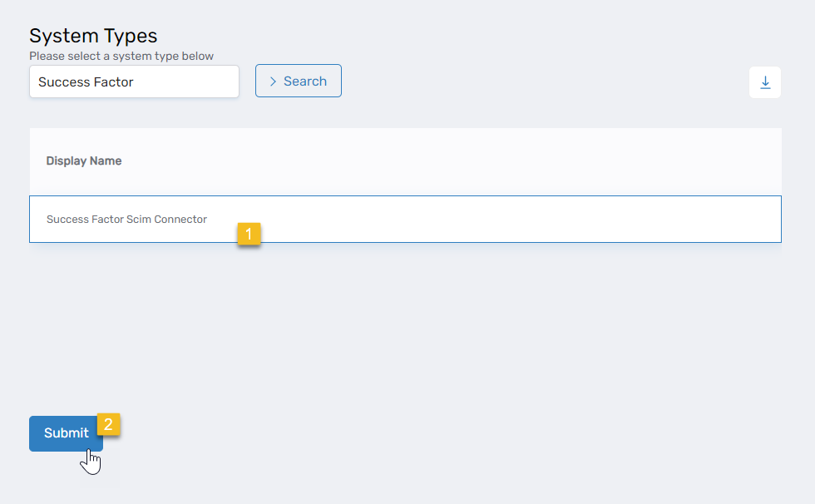Click the yellow step 2 badge

click(108, 424)
